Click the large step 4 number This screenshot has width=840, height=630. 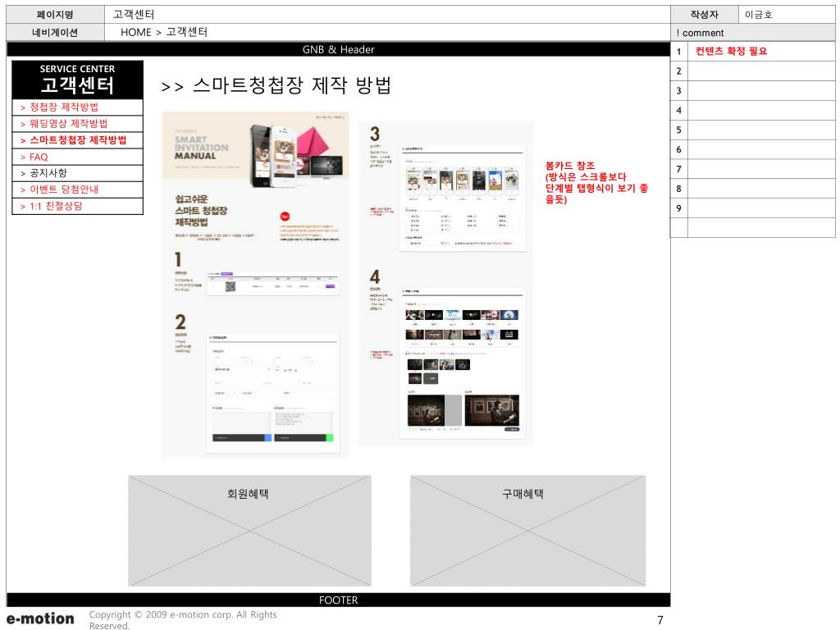click(x=374, y=277)
